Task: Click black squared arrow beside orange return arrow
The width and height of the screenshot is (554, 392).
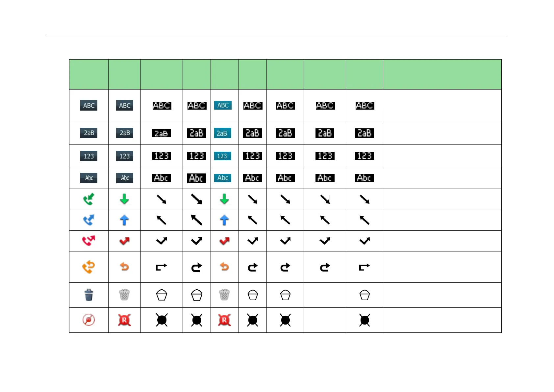Action: click(161, 267)
